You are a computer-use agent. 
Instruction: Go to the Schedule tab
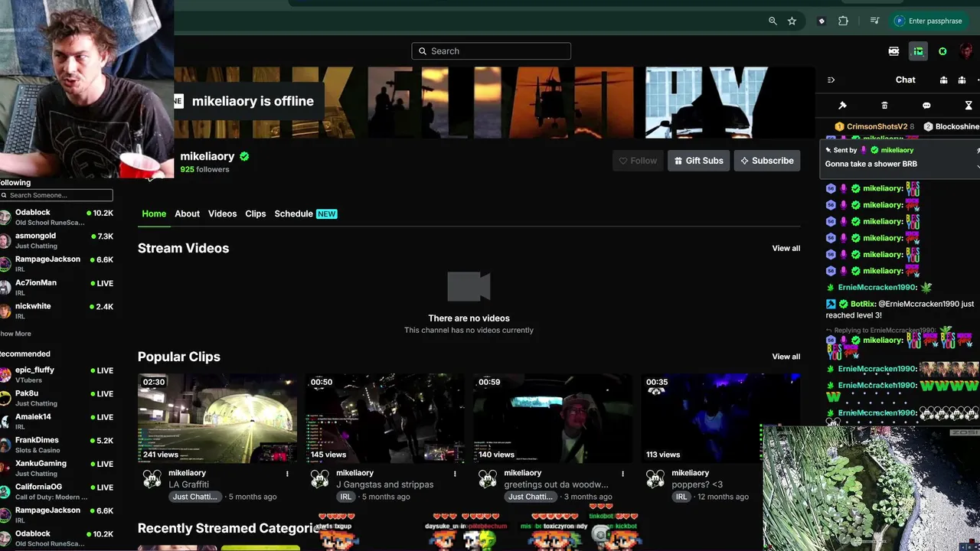click(305, 214)
